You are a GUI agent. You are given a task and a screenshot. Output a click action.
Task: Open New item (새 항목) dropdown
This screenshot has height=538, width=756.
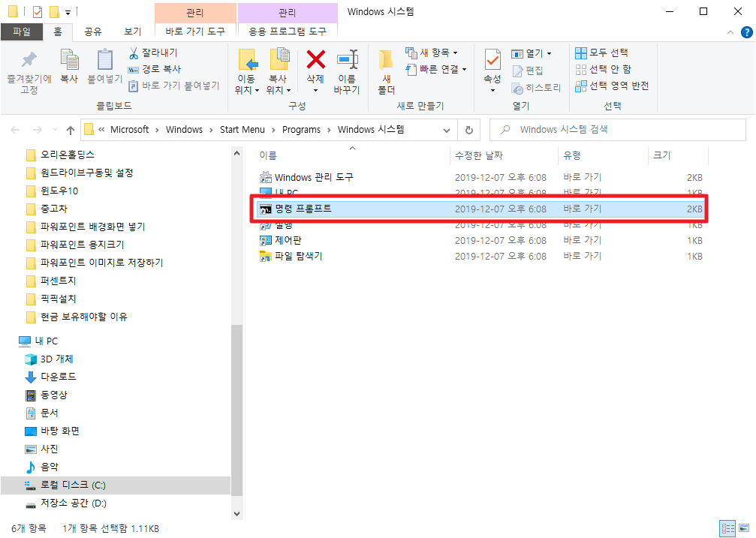tap(432, 53)
